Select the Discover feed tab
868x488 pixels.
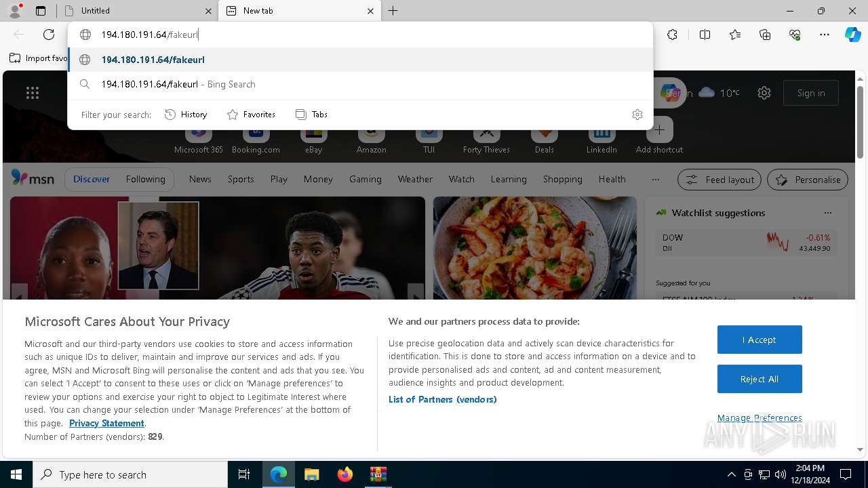(x=92, y=180)
